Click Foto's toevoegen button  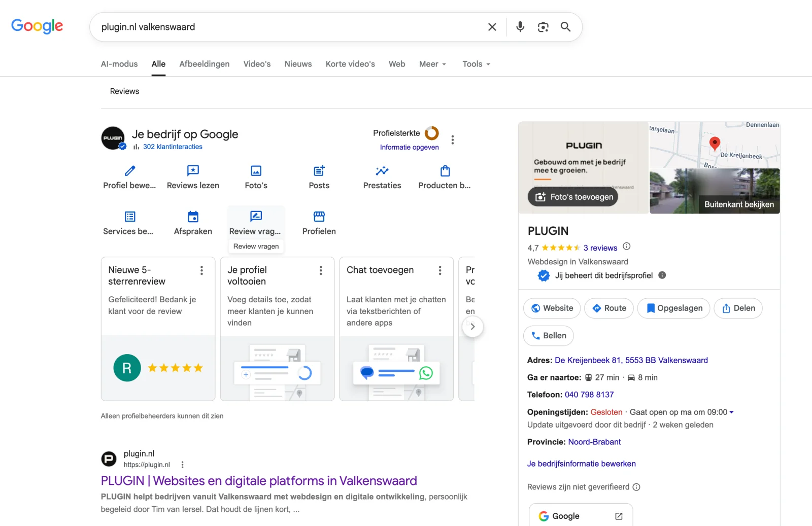tap(573, 197)
